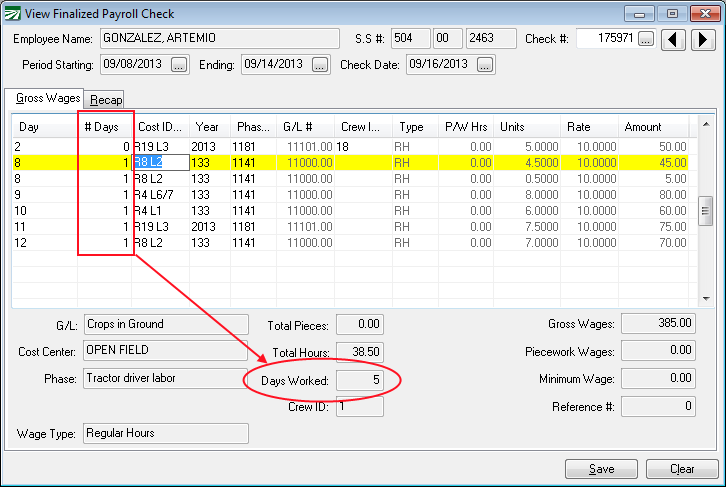The image size is (726, 487).
Task: Open the Period Starting date picker button
Action: click(179, 65)
